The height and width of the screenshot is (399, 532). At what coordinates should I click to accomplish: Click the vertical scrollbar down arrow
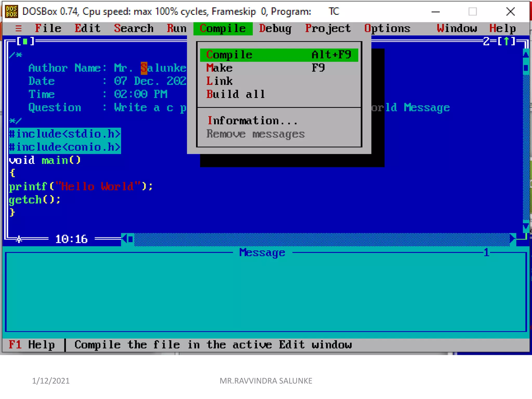(526, 227)
